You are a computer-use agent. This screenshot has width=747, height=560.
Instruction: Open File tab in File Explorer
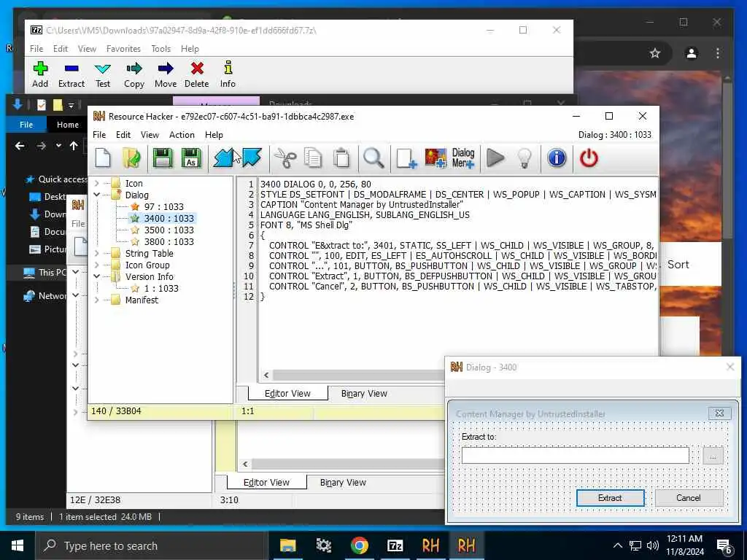[x=26, y=125]
